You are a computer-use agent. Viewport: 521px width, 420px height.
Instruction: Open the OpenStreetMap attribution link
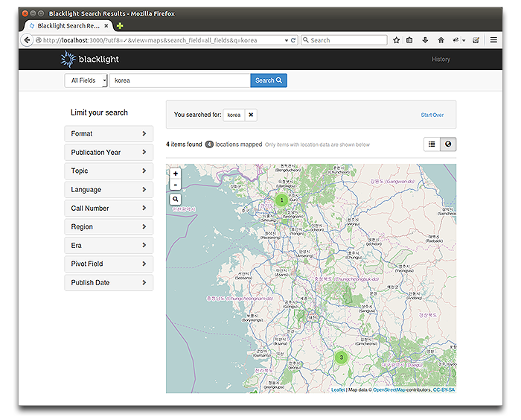(389, 389)
